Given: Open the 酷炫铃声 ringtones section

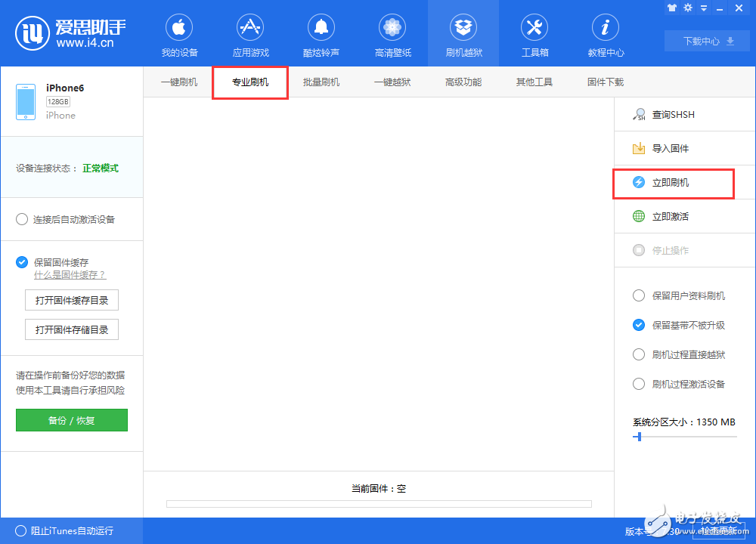Looking at the screenshot, I should [x=321, y=34].
